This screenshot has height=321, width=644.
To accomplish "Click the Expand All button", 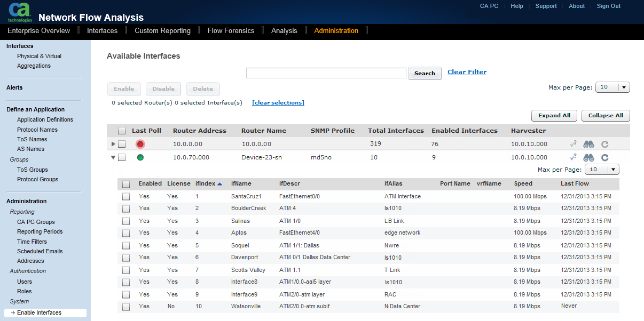I will click(x=554, y=116).
